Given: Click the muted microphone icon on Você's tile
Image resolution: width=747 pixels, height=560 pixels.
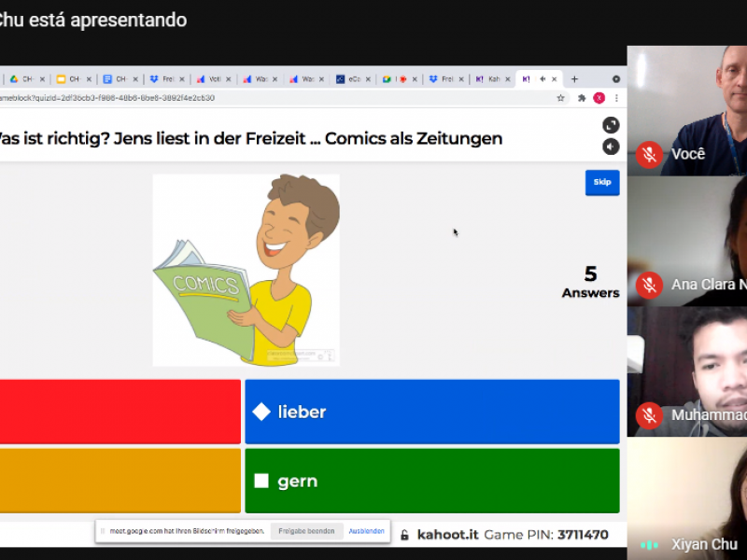Looking at the screenshot, I should tap(649, 154).
